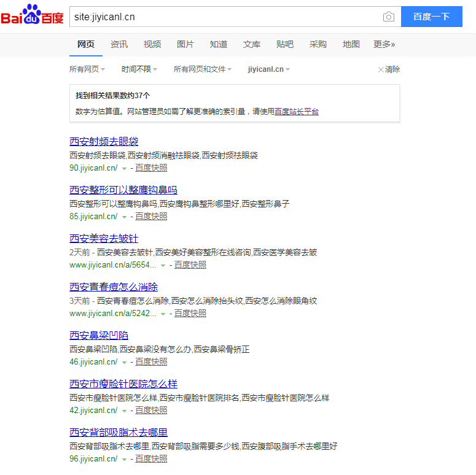The width and height of the screenshot is (476, 475).
Task: Open 百度快照 for 46.jiyicanl.cn result
Action: pyautogui.click(x=151, y=362)
